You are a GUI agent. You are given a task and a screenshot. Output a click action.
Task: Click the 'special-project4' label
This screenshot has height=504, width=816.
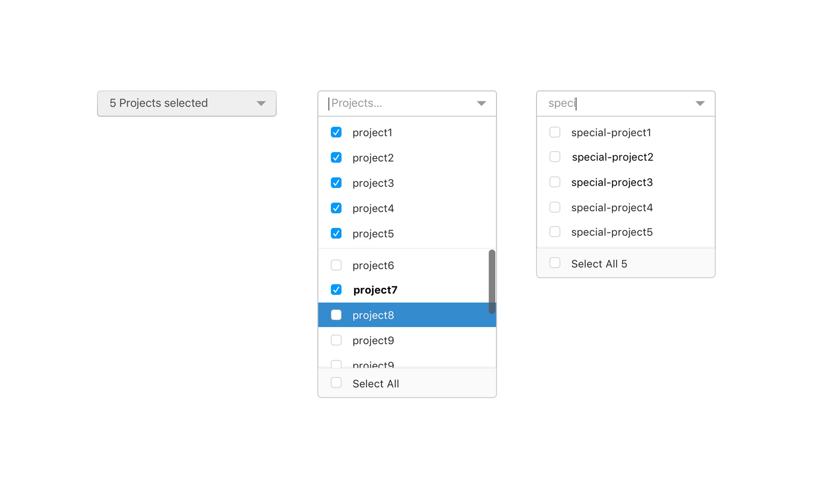coord(612,208)
